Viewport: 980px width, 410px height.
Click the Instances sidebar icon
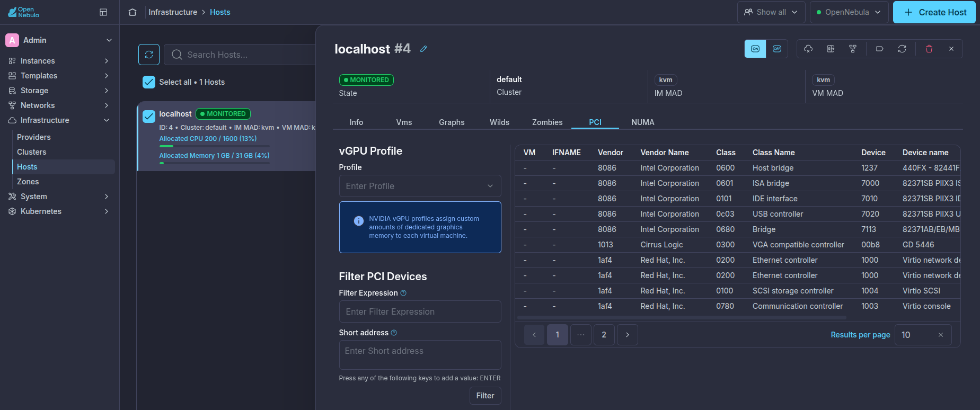(12, 61)
